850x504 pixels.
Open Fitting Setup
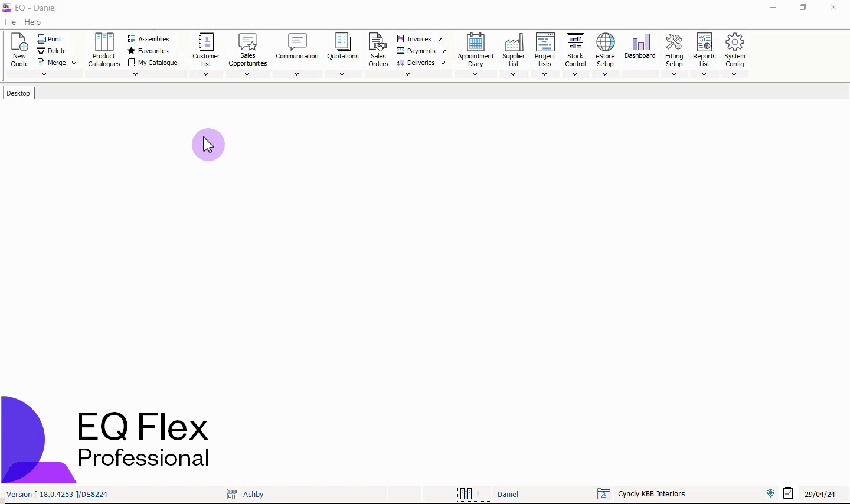pyautogui.click(x=674, y=50)
